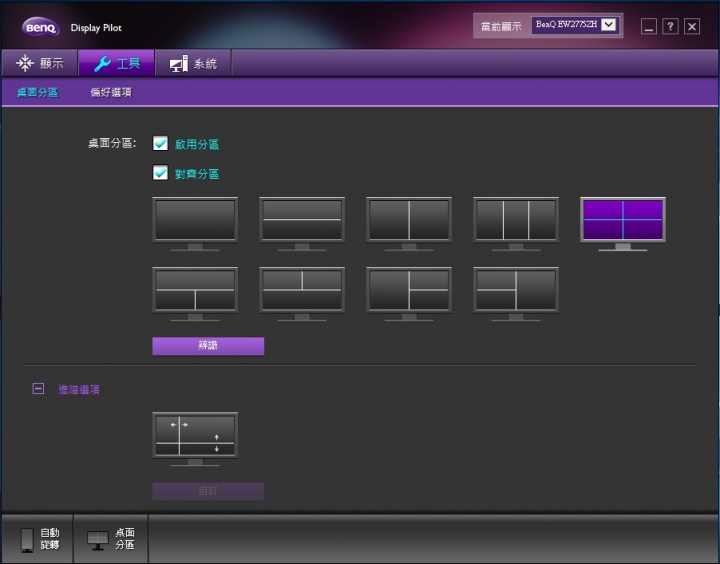Toggle the 啟用分區 checkbox
Image resolution: width=720 pixels, height=564 pixels.
coord(160,143)
